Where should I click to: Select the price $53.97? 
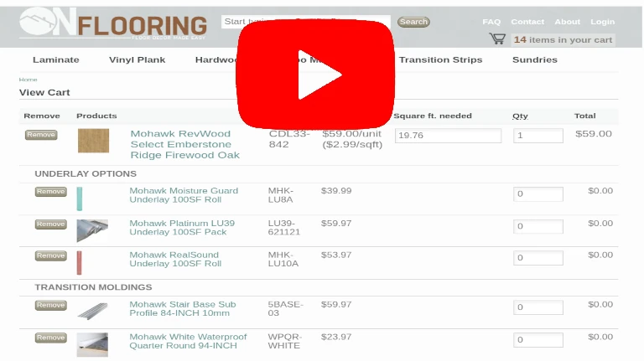click(x=336, y=255)
